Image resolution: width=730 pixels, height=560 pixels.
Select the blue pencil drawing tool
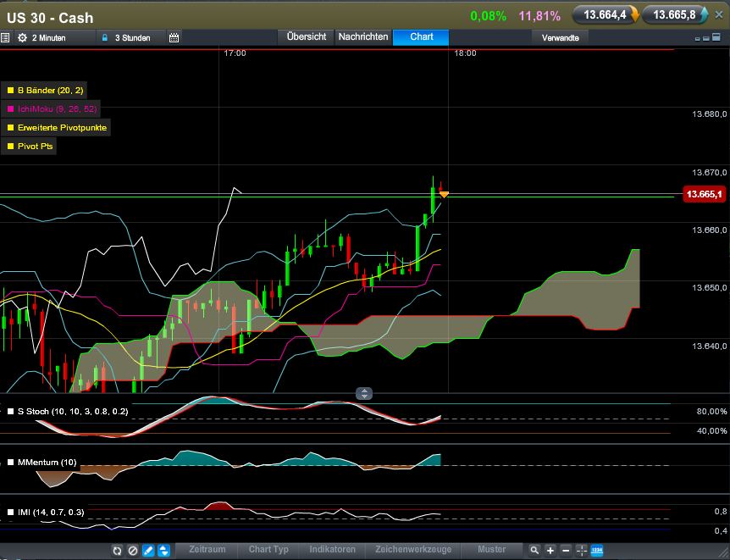click(148, 551)
